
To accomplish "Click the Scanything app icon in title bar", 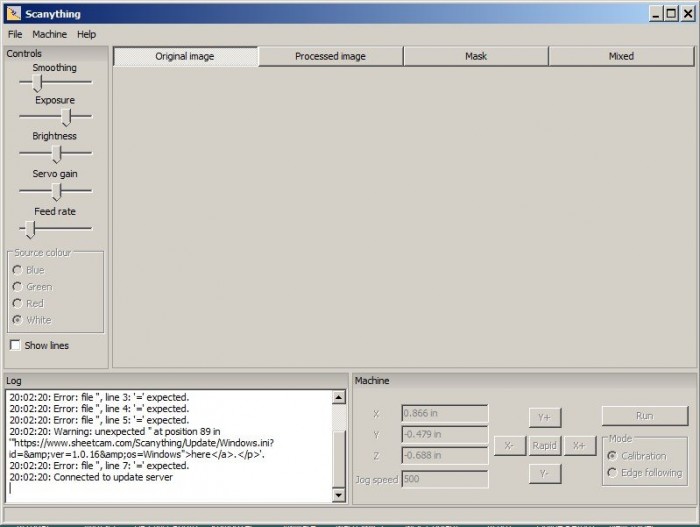I will 12,13.
